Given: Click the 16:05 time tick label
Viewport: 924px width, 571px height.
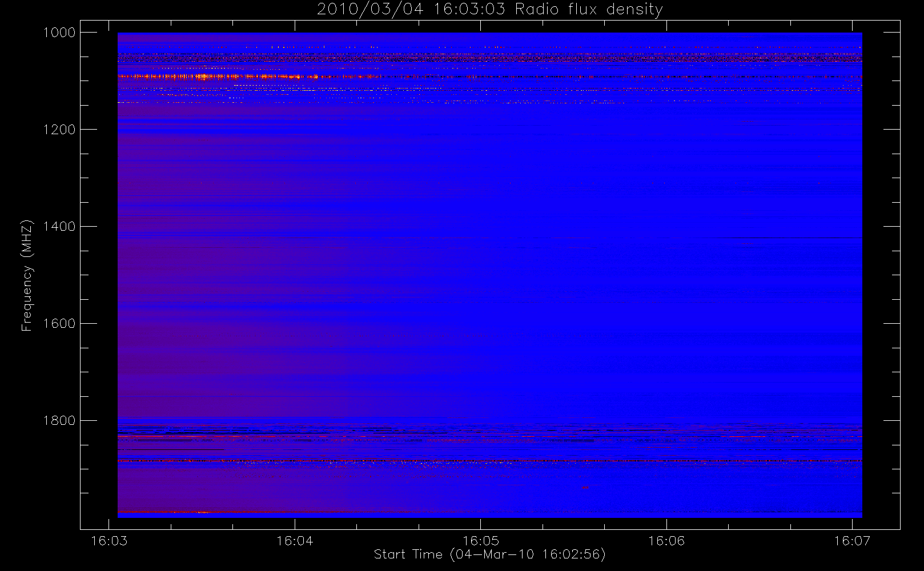Looking at the screenshot, I should point(480,541).
